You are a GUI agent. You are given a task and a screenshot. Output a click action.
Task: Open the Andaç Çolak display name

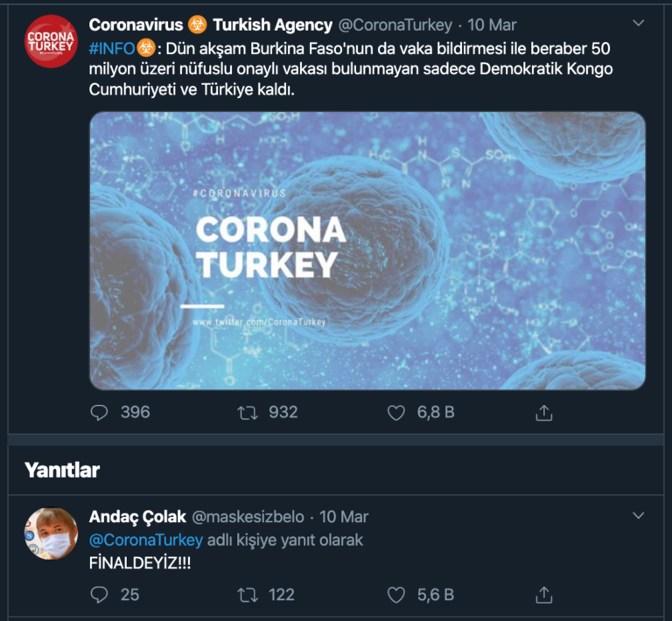[137, 517]
